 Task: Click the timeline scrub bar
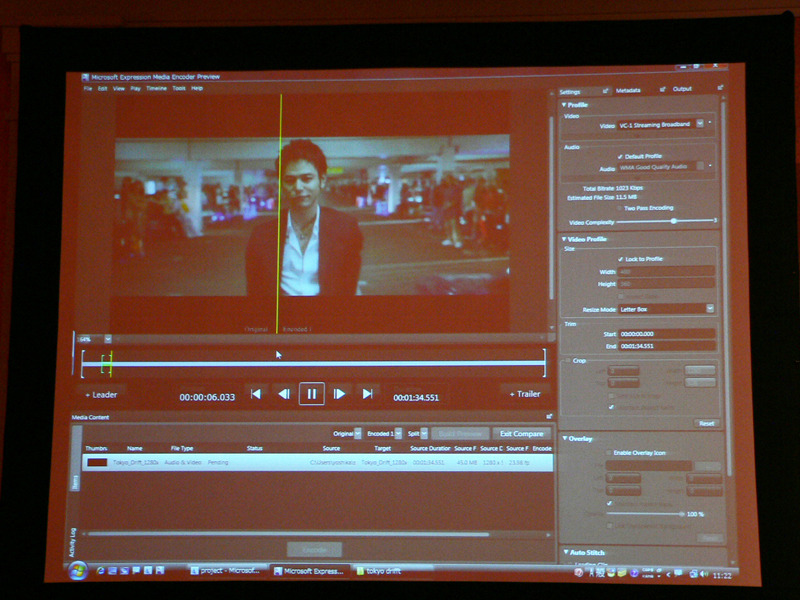(313, 363)
